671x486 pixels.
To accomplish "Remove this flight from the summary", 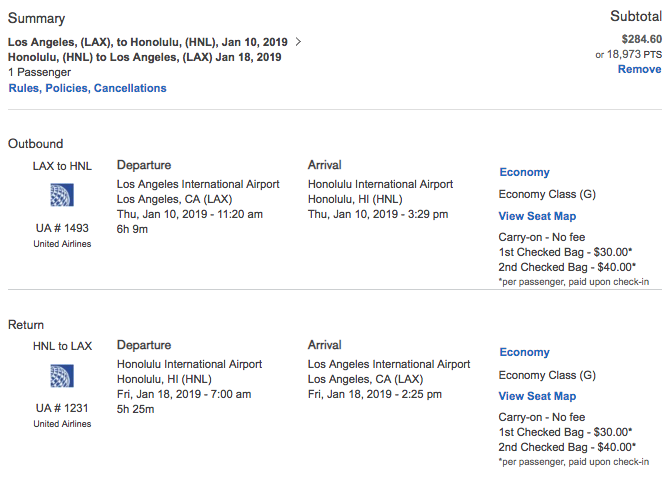I will click(639, 70).
